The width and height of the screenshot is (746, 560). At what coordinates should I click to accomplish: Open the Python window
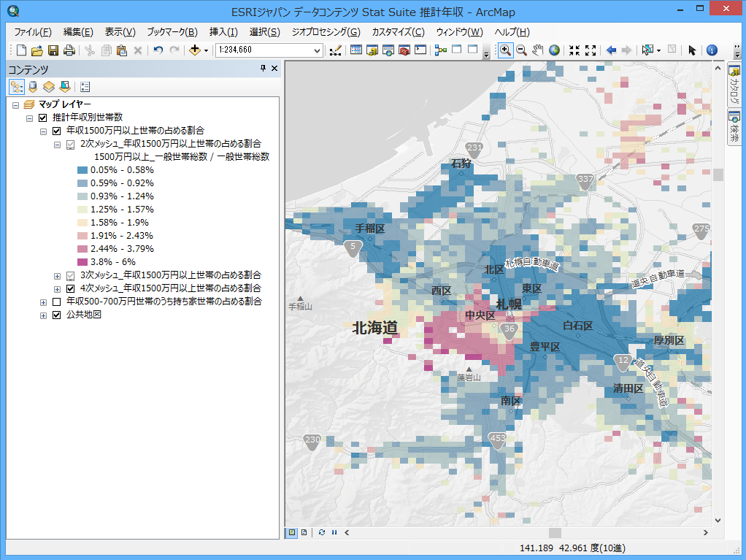click(x=420, y=50)
